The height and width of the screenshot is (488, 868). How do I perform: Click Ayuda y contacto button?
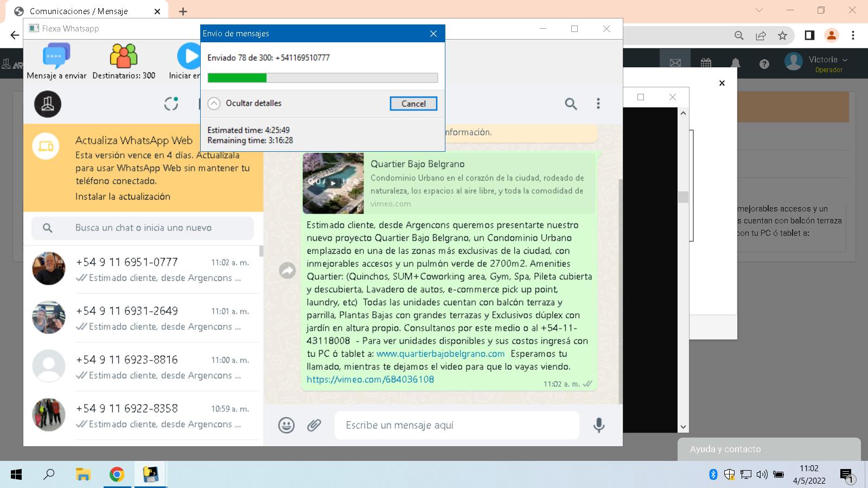pyautogui.click(x=769, y=449)
